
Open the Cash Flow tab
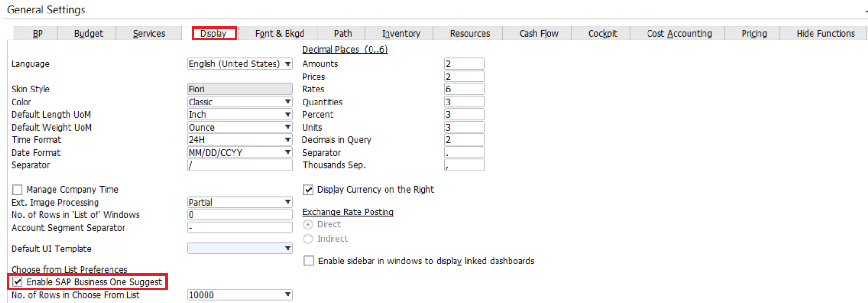tap(538, 33)
